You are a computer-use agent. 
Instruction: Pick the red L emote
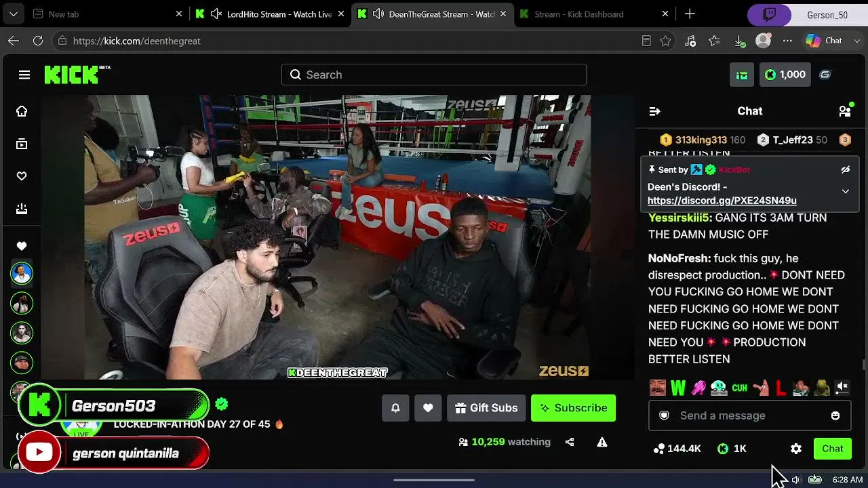[x=781, y=388]
